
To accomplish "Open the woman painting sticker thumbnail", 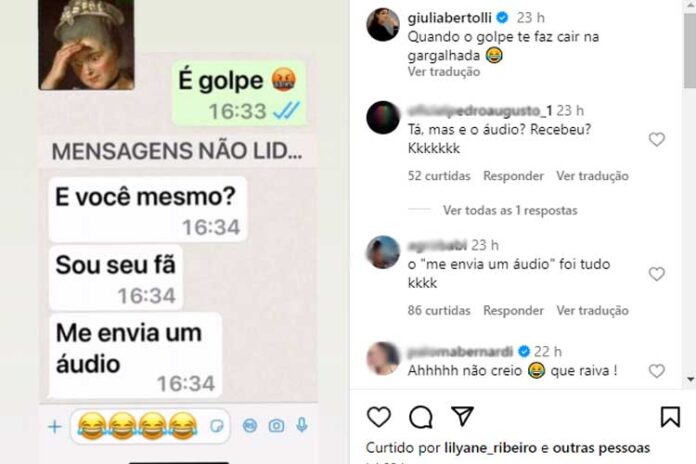I will (86, 44).
